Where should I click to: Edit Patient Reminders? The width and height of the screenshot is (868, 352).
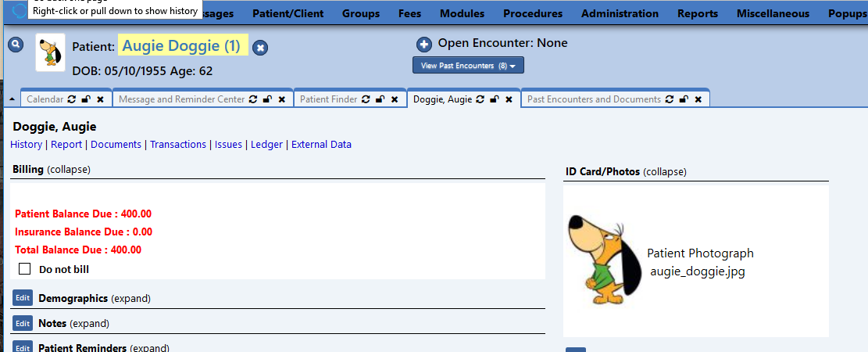pos(23,347)
